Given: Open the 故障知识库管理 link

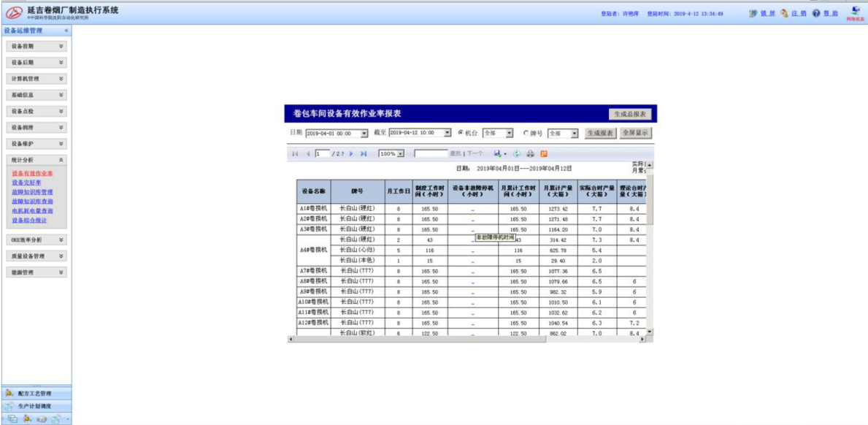Looking at the screenshot, I should (x=32, y=192).
